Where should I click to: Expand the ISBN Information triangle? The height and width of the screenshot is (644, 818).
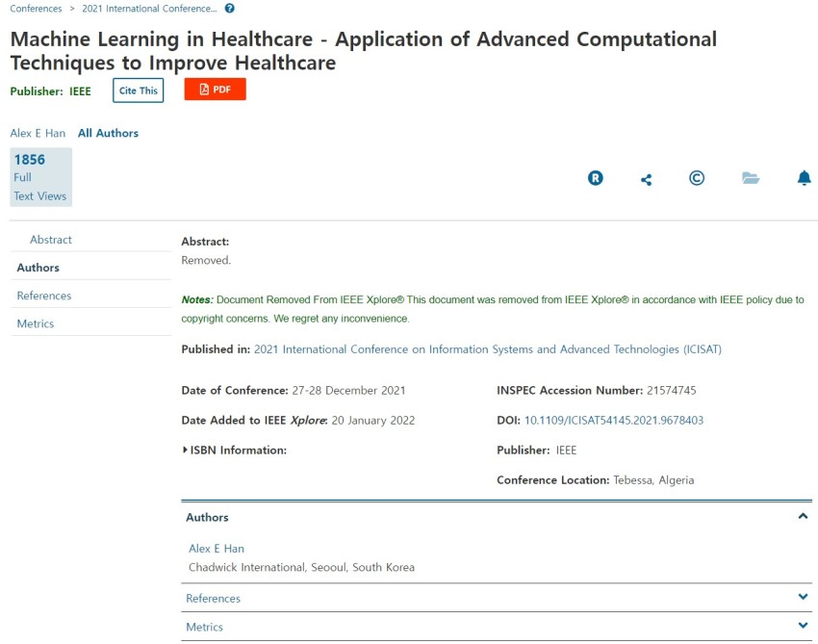click(x=185, y=450)
